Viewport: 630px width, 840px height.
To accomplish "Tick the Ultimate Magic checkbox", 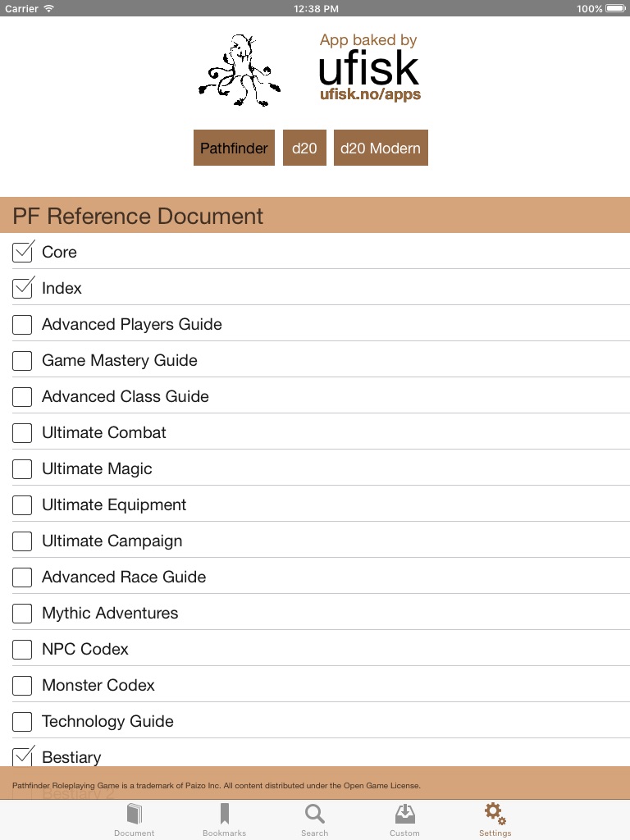I will coord(22,468).
